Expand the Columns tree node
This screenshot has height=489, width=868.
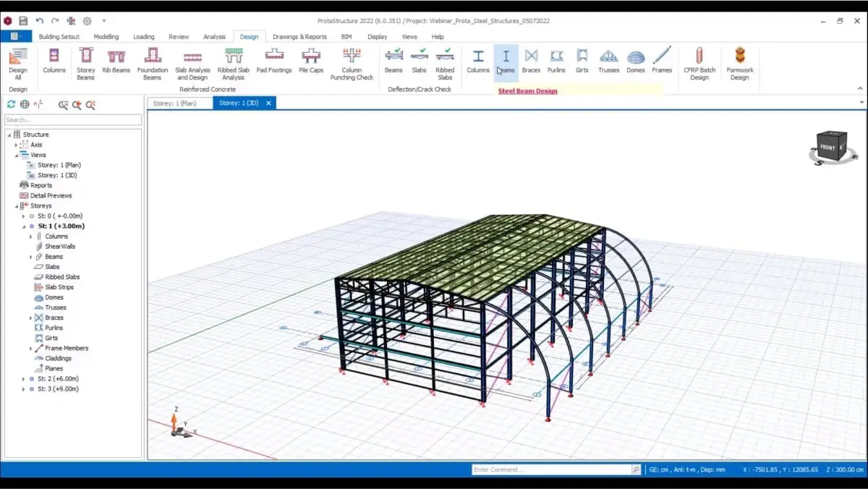pos(30,237)
